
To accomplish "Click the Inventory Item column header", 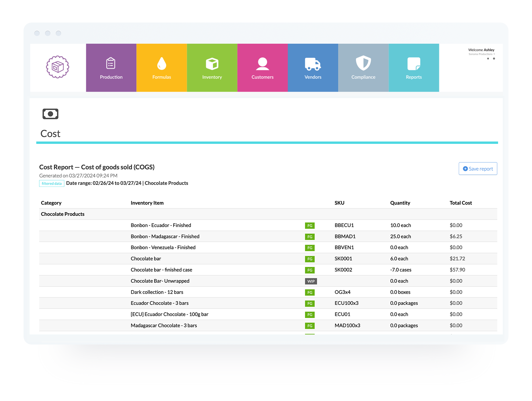I will coord(147,203).
